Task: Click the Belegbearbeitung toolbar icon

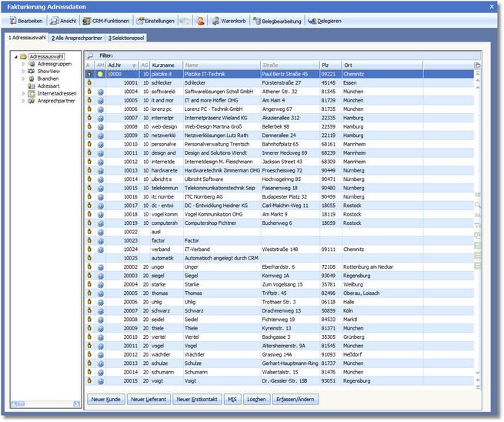Action: click(x=257, y=21)
